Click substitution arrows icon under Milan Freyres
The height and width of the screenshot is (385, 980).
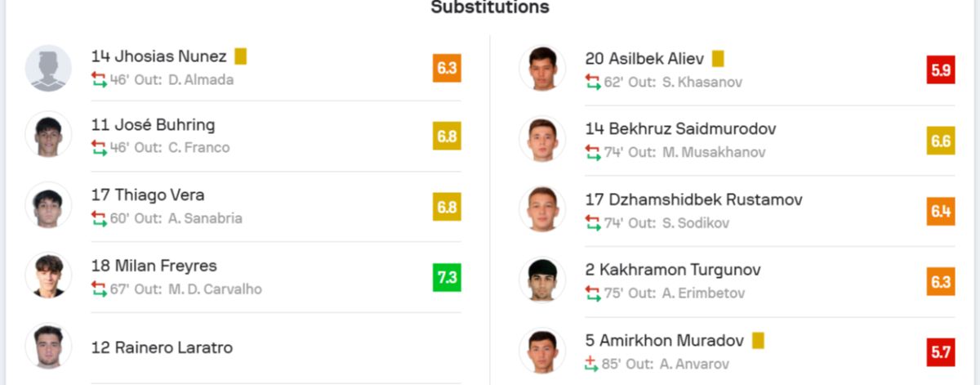coord(99,289)
